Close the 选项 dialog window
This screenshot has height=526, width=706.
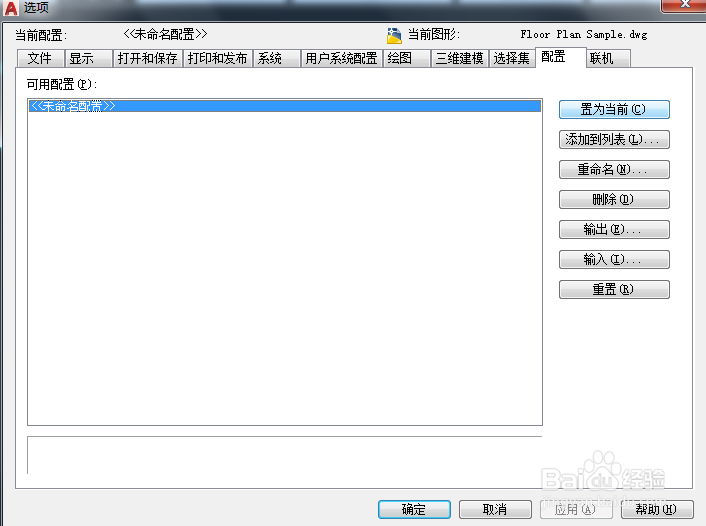coord(683,5)
